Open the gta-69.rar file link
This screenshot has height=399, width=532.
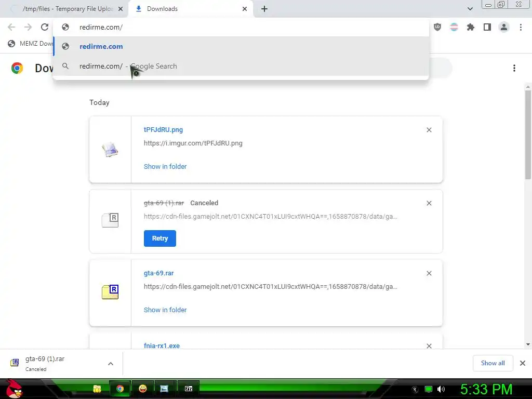click(x=159, y=273)
